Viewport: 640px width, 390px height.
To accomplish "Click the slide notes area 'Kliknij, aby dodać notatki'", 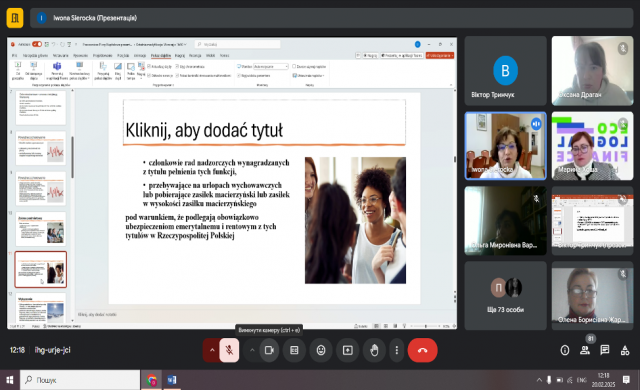I will point(97,315).
